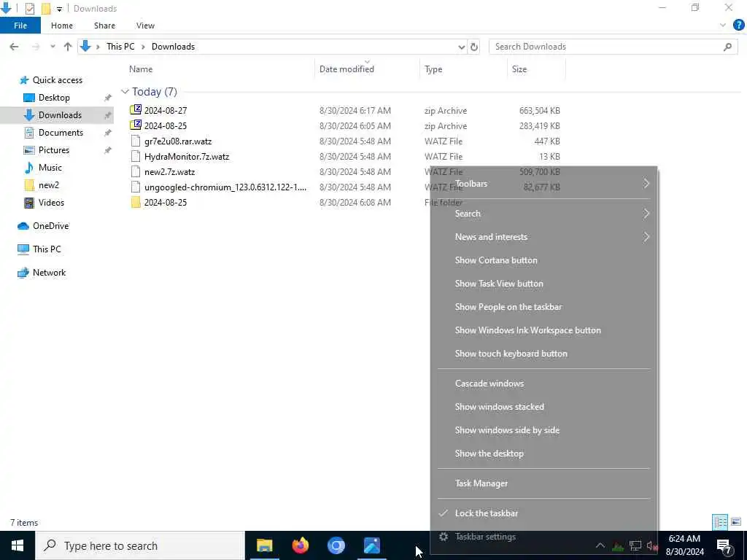The height and width of the screenshot is (560, 747).
Task: Click New folder quick access toolbar icon
Action: tap(46, 9)
